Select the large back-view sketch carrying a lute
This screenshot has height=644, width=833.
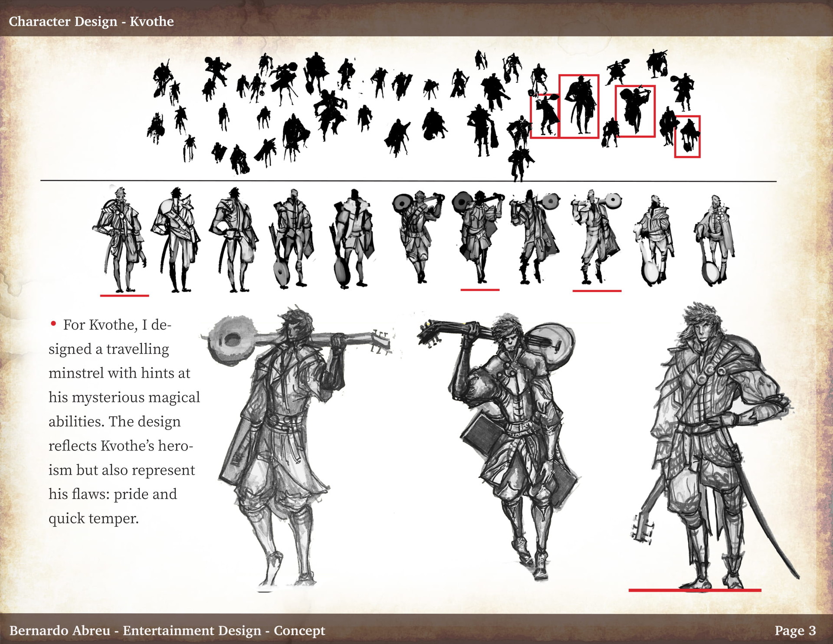(297, 447)
